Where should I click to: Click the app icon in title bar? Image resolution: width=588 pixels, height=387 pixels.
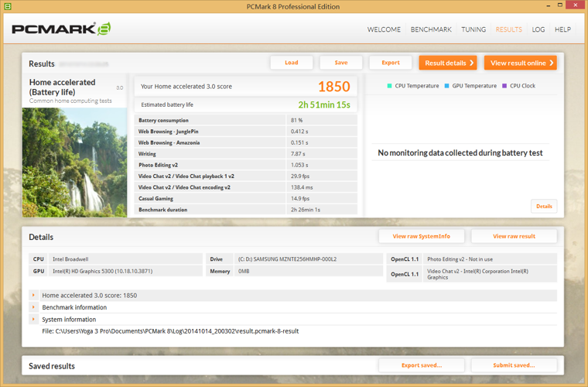click(x=8, y=6)
